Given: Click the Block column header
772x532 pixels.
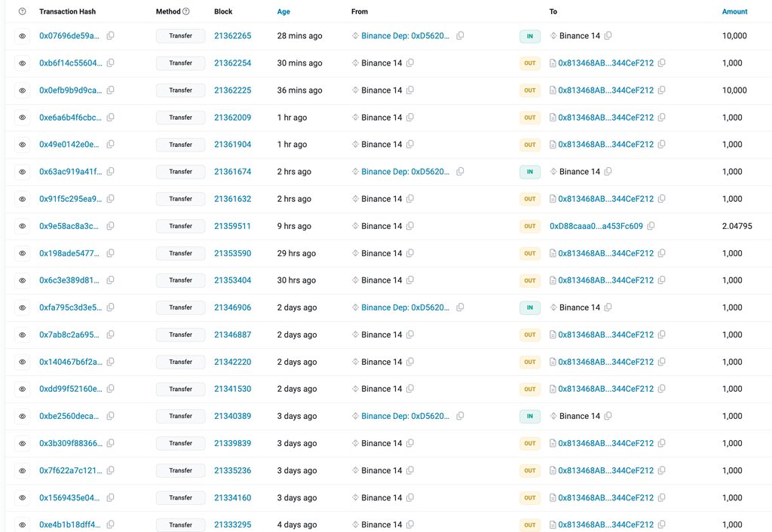Looking at the screenshot, I should click(x=223, y=11).
